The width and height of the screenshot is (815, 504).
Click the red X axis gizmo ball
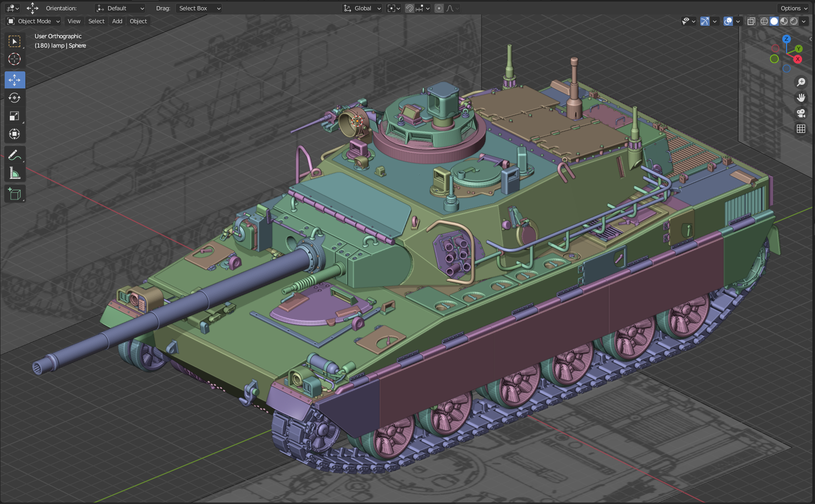tap(798, 59)
